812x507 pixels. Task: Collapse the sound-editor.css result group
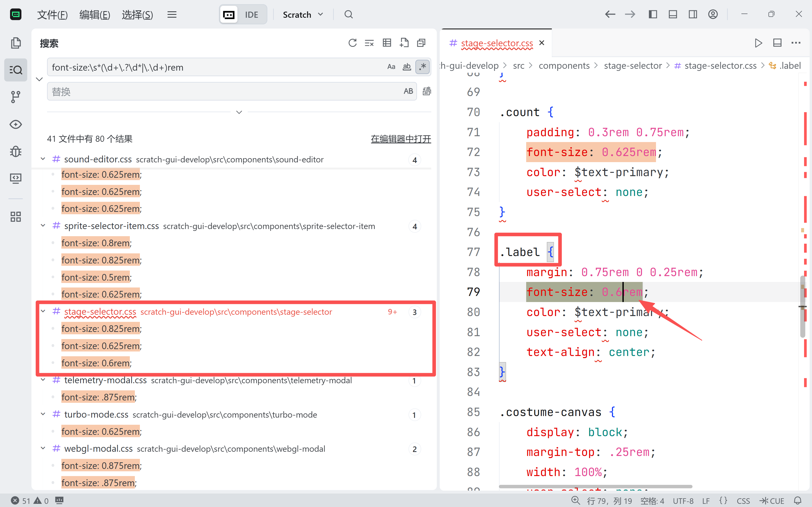click(x=43, y=159)
